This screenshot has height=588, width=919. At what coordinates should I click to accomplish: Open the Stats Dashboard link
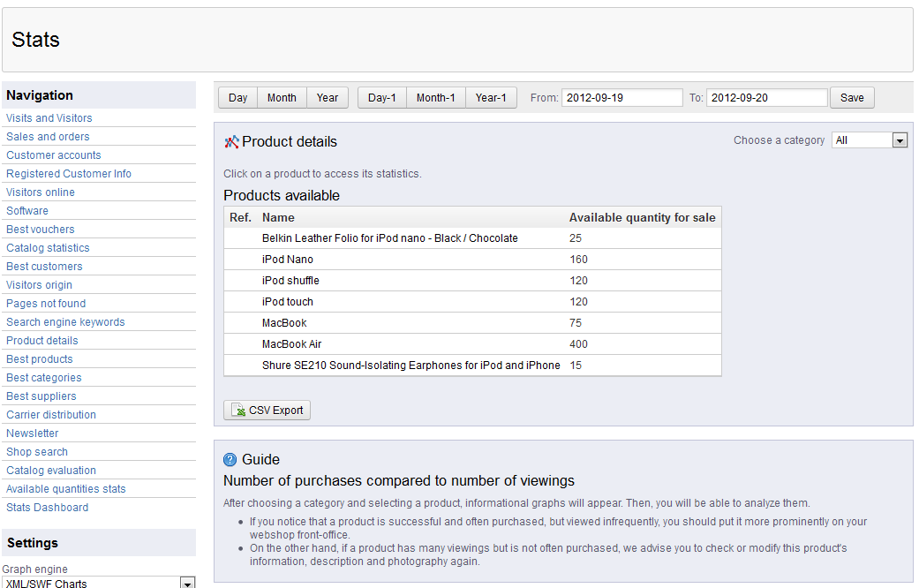[x=47, y=508]
